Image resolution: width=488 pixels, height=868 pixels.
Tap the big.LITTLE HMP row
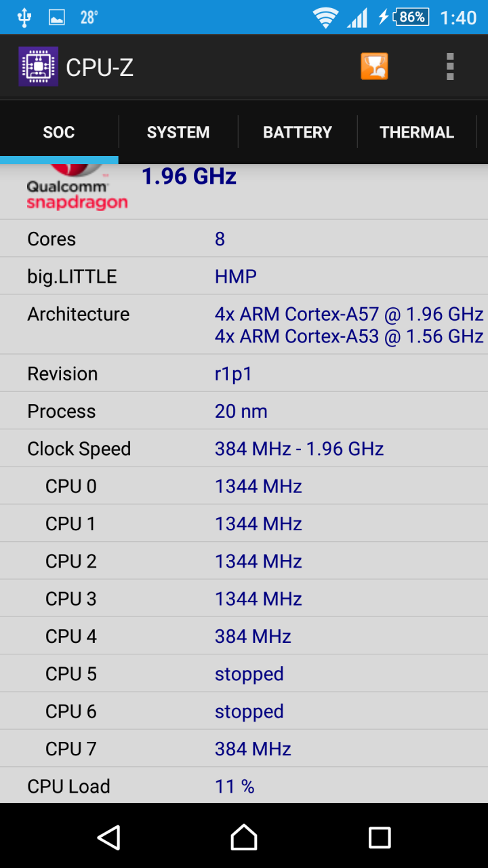tap(244, 276)
